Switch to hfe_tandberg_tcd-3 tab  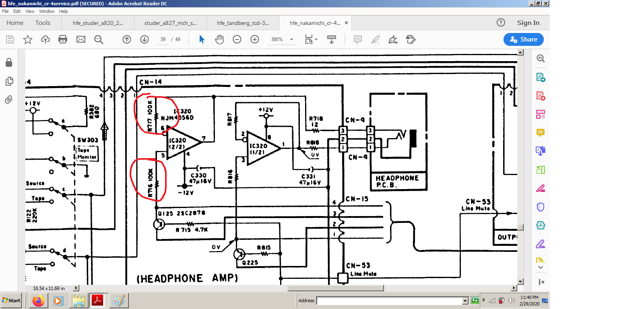click(243, 23)
